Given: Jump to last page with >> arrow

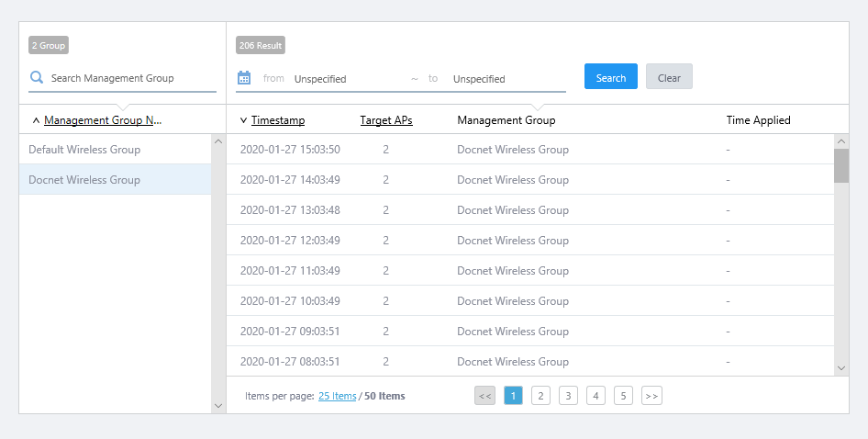Looking at the screenshot, I should [x=651, y=396].
